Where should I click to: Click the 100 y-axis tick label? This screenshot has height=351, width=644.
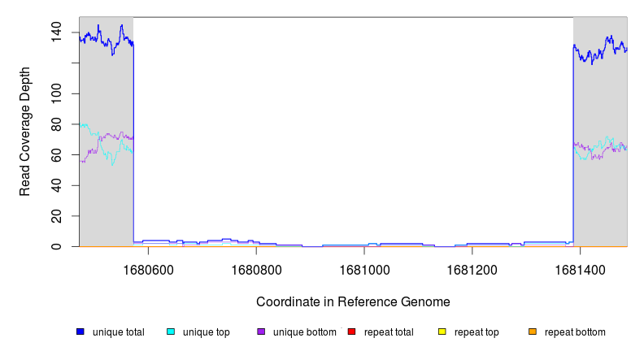[x=56, y=93]
